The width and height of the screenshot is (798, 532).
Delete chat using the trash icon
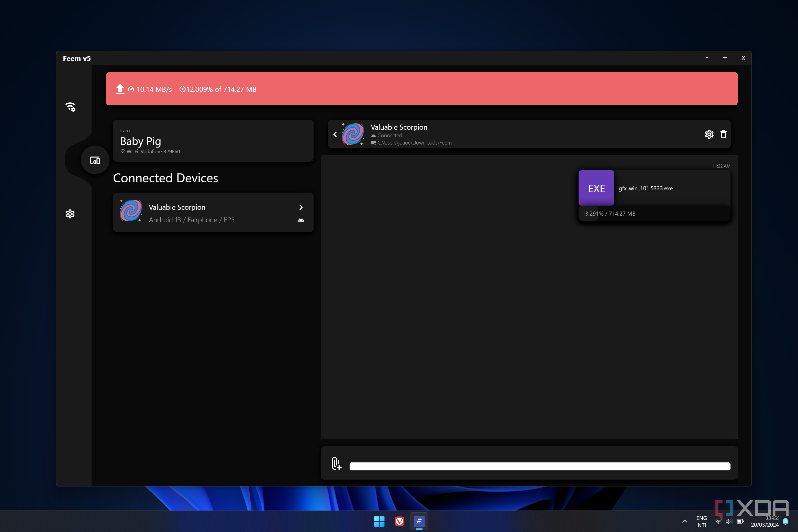click(723, 134)
